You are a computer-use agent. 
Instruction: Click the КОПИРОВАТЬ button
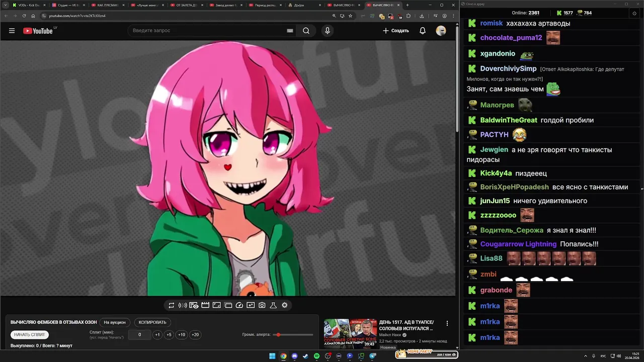pos(152,322)
